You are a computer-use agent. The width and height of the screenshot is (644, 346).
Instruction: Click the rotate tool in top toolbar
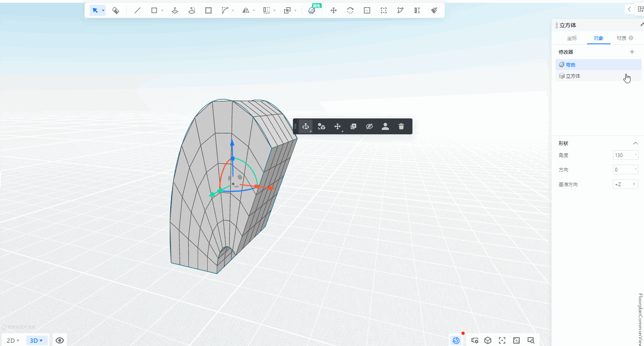[x=350, y=10]
